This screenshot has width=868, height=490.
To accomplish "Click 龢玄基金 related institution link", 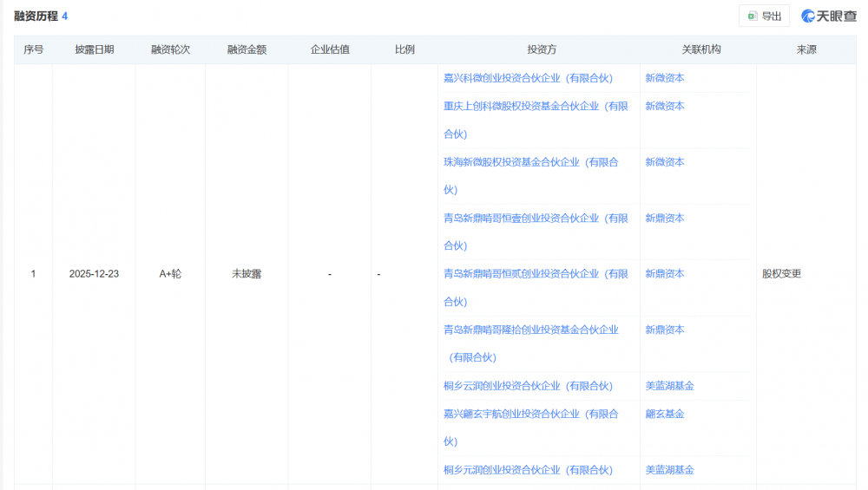I will pyautogui.click(x=664, y=414).
